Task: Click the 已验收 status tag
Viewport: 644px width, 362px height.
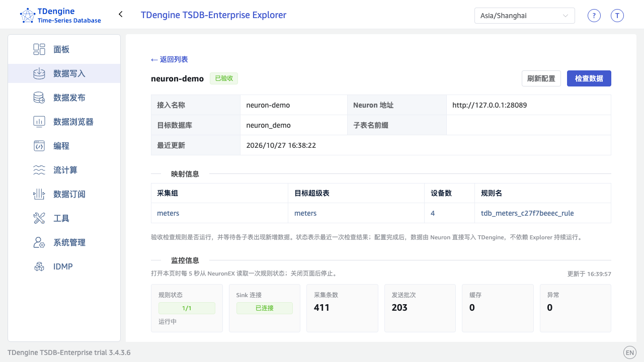Action: 224,78
